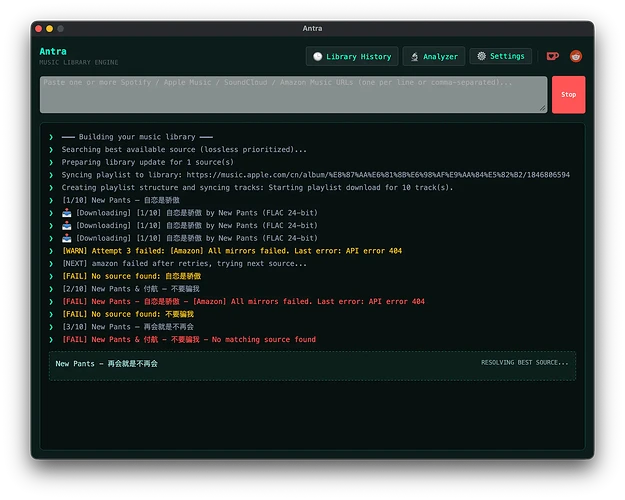Open the Library History panel
Viewport: 625px width, 500px height.
point(352,57)
